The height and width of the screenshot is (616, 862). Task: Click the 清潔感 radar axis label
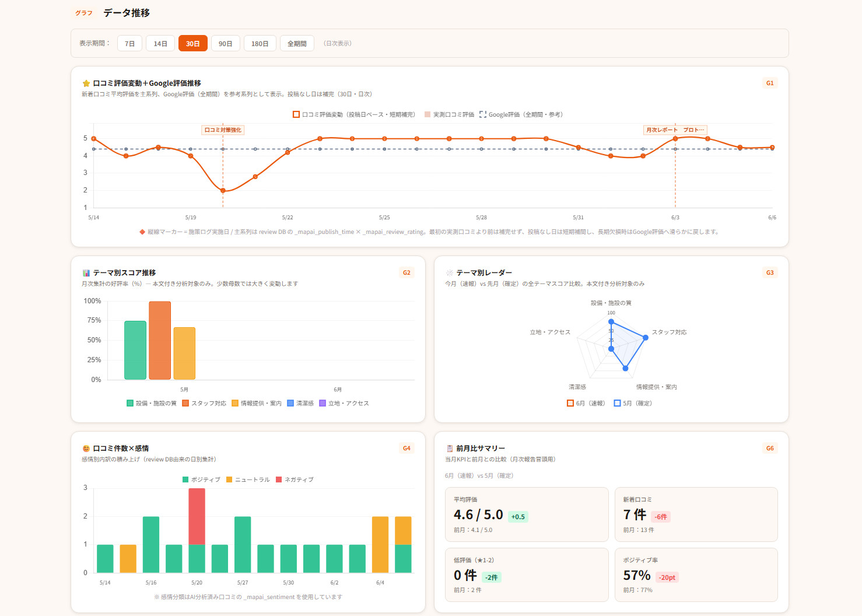pyautogui.click(x=577, y=387)
